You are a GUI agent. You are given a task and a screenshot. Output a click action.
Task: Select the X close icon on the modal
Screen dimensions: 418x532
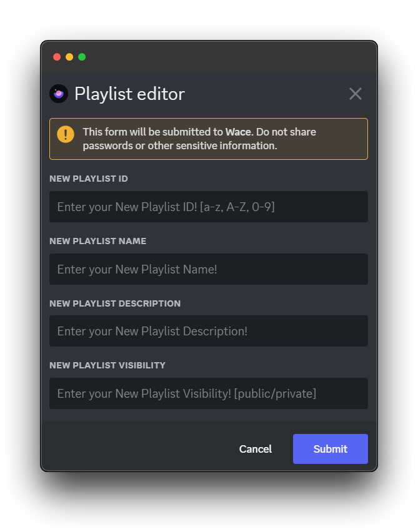(x=355, y=94)
